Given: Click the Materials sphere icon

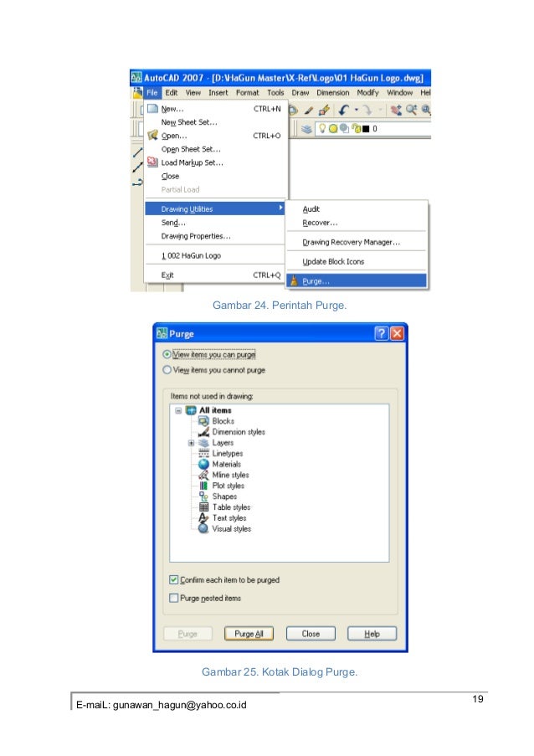Looking at the screenshot, I should [x=204, y=464].
